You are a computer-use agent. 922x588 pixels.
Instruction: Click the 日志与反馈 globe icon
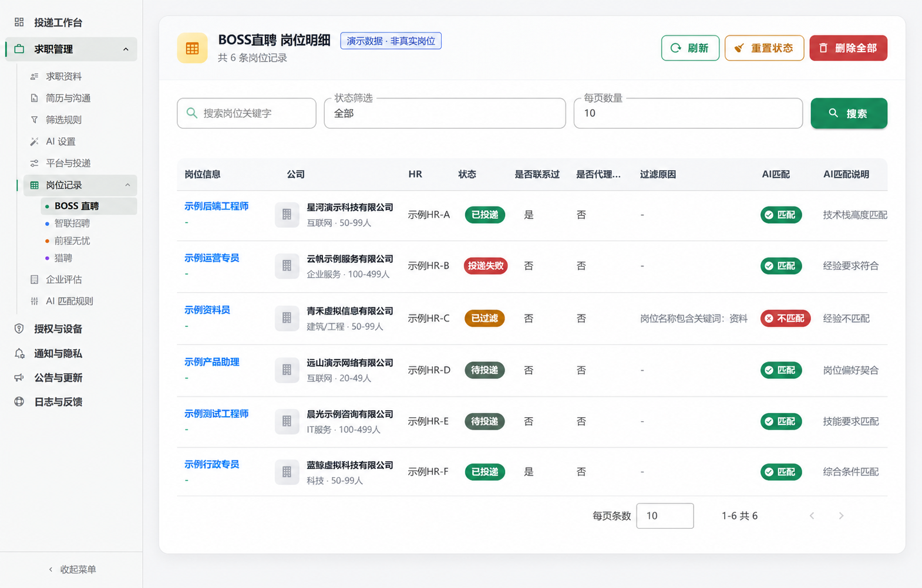(19, 401)
